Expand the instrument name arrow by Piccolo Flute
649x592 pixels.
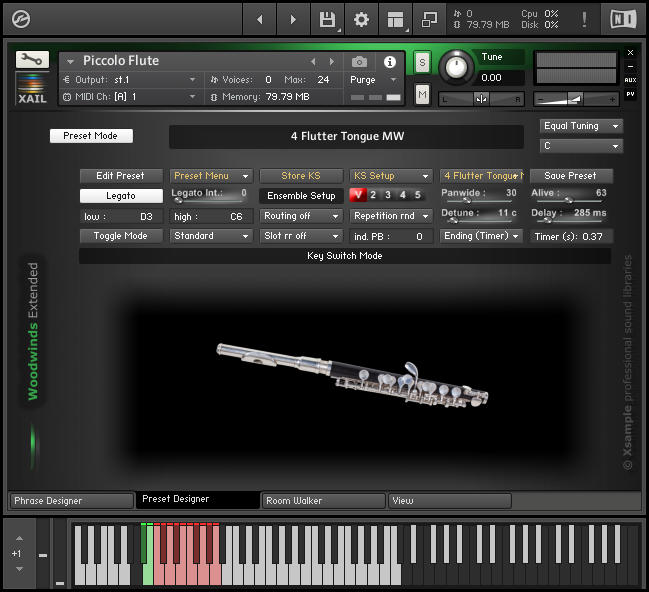(70, 62)
